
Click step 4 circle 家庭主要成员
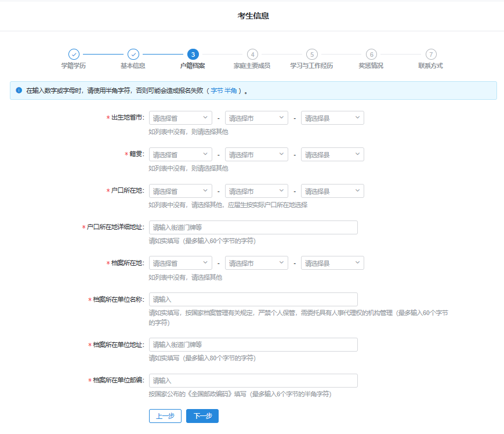[252, 55]
